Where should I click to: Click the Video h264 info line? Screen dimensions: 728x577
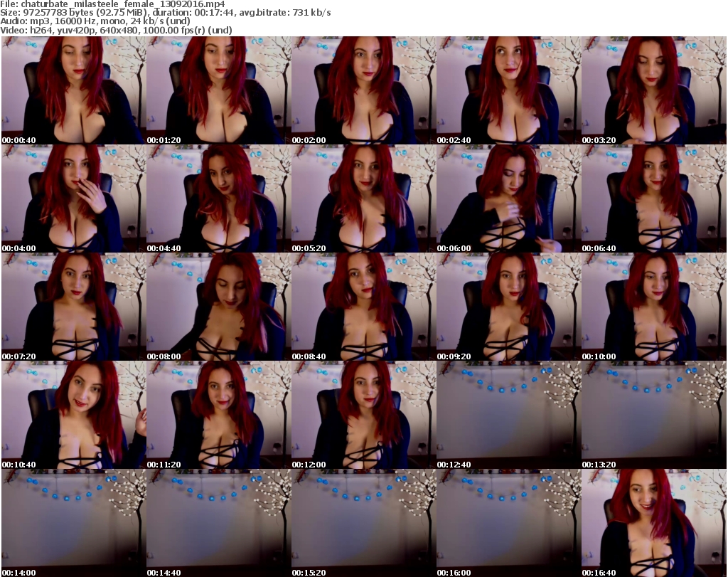pos(116,30)
